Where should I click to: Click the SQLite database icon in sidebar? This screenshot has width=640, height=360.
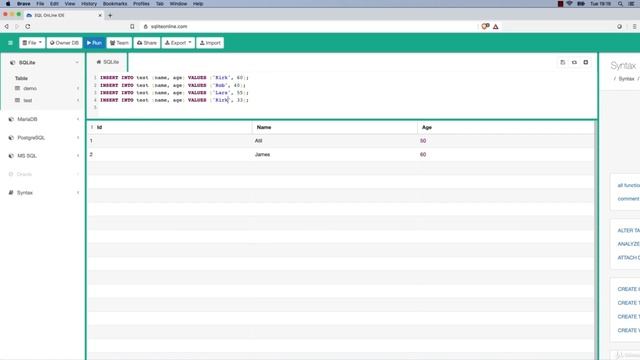click(12, 62)
